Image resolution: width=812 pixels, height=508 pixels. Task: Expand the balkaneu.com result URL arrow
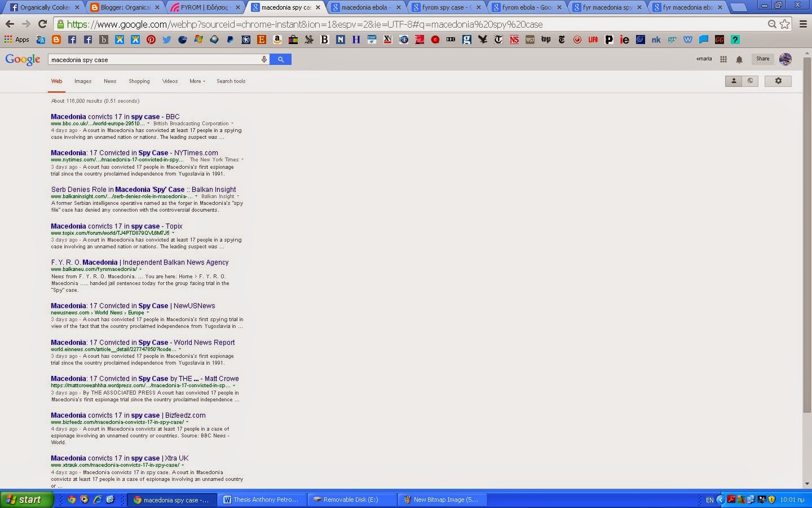pyautogui.click(x=140, y=269)
